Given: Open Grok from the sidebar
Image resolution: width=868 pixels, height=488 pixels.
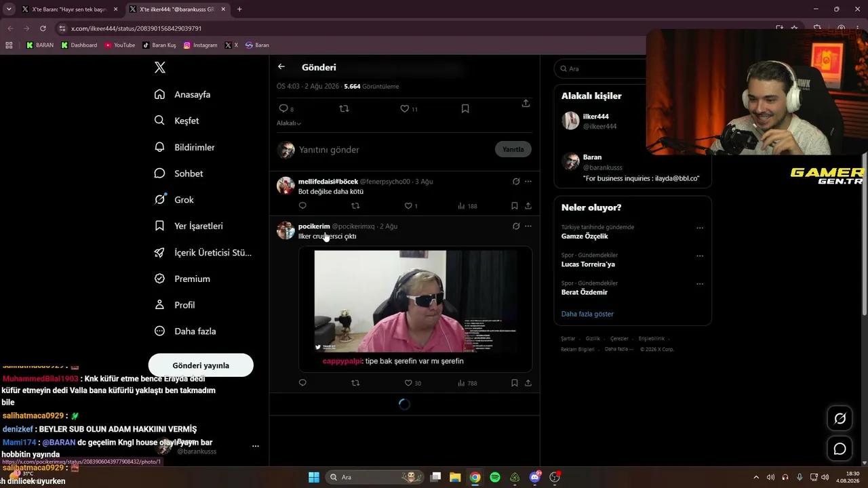Looking at the screenshot, I should (x=174, y=200).
